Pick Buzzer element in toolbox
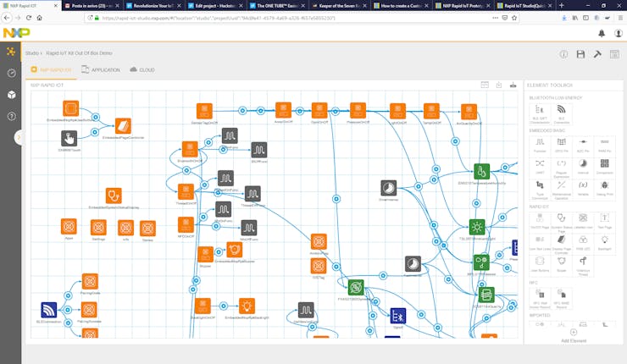Screen dimensions: 627x364 click(x=562, y=264)
